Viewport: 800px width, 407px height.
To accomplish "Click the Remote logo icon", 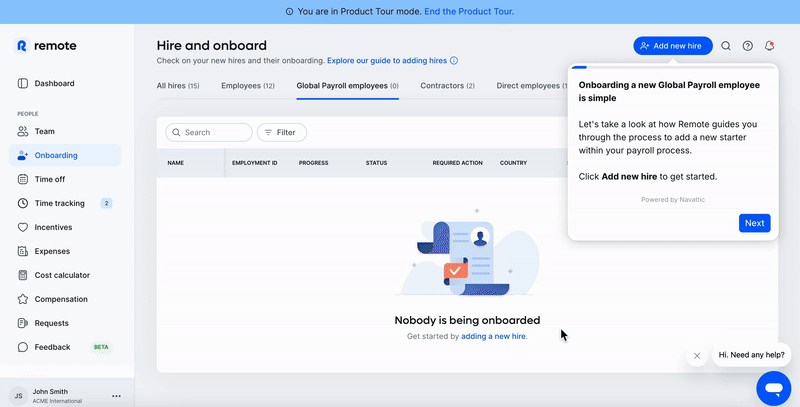I will tap(21, 46).
